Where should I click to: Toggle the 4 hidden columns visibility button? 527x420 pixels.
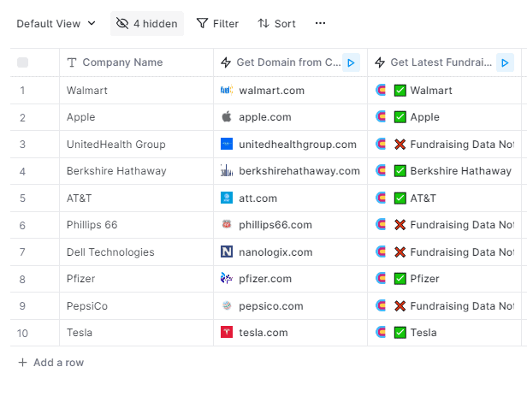[147, 23]
